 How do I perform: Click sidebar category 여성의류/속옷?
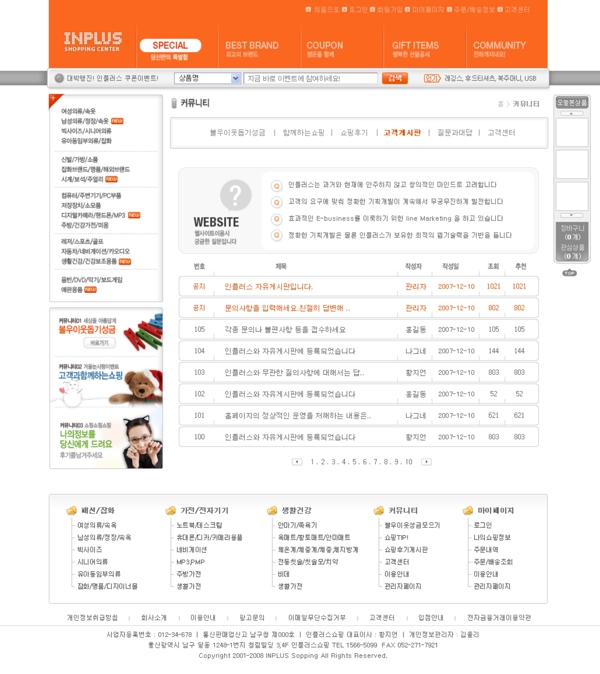(78, 111)
